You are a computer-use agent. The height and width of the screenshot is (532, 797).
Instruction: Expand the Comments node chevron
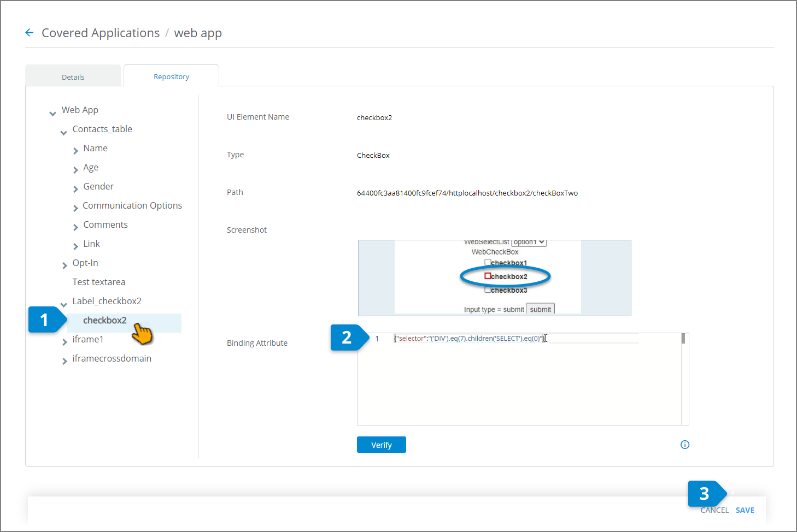(75, 227)
